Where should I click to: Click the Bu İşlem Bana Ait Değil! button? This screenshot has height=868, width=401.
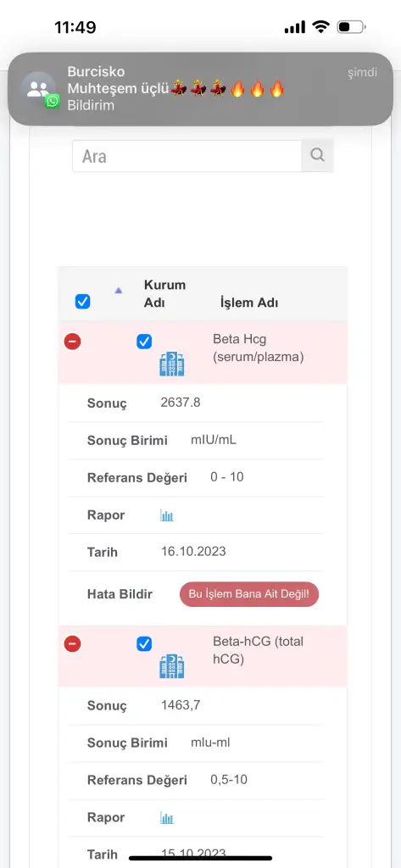[249, 594]
